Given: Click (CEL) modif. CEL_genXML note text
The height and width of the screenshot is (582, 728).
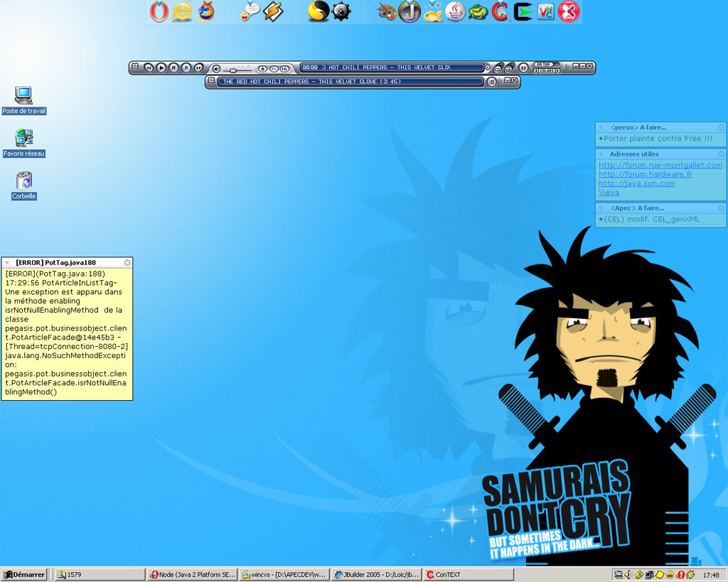Looking at the screenshot, I should pos(652,219).
